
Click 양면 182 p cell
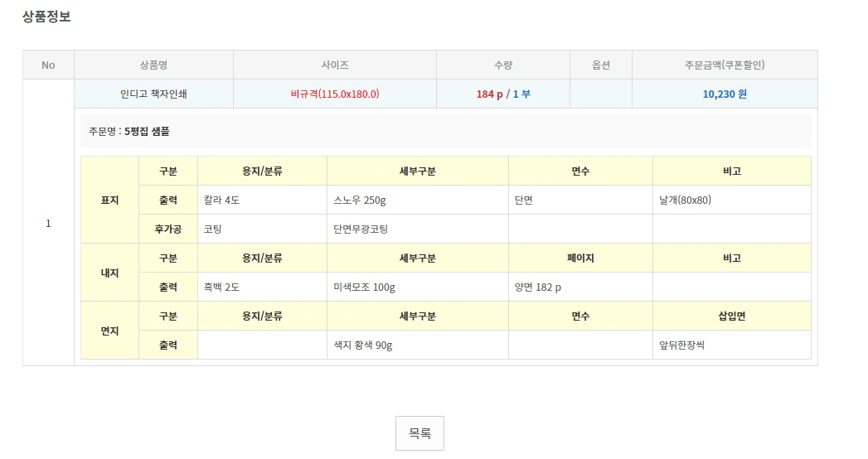click(580, 287)
